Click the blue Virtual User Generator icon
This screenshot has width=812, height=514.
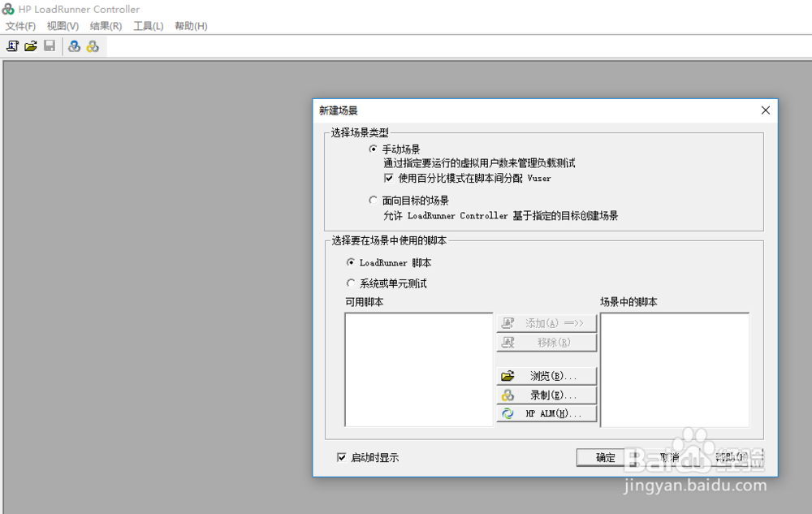pos(74,46)
